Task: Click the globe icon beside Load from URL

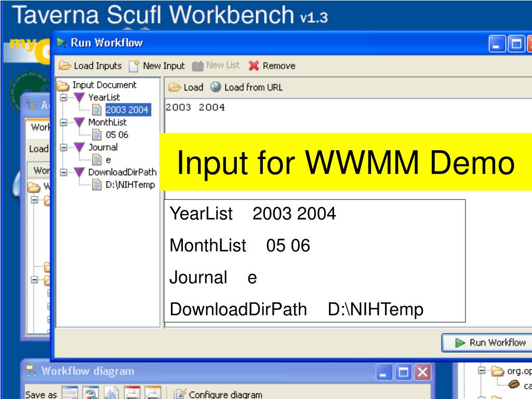Action: click(216, 87)
